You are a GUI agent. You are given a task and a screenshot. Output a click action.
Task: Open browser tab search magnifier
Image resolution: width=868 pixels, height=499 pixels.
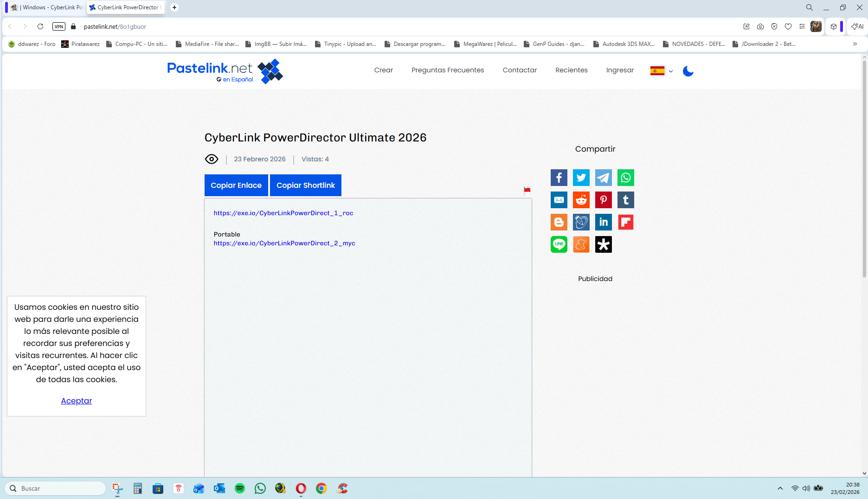click(x=810, y=7)
